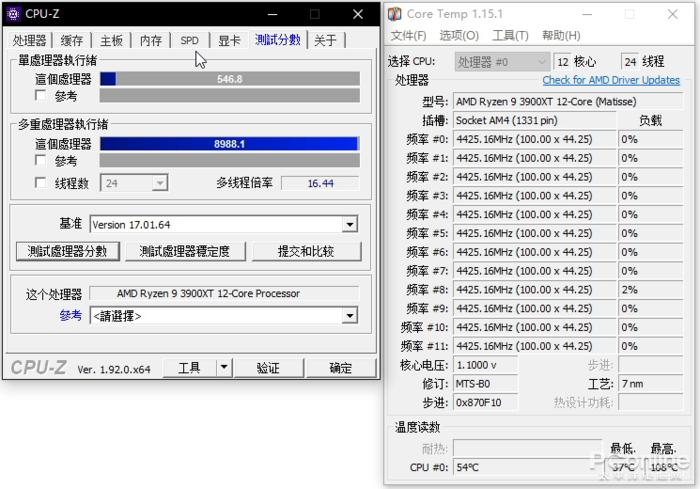Enable 參考 checkbox under single-thread score
The width and height of the screenshot is (700, 489).
click(40, 95)
